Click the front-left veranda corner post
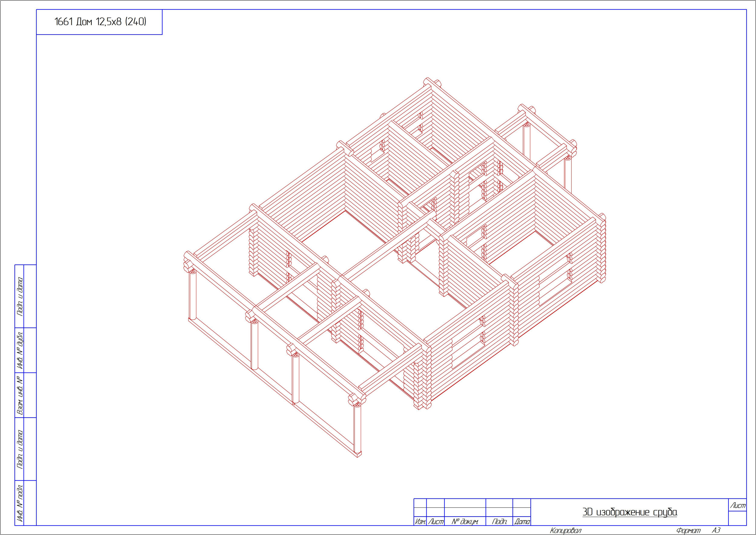The height and width of the screenshot is (535, 756). 192,295
